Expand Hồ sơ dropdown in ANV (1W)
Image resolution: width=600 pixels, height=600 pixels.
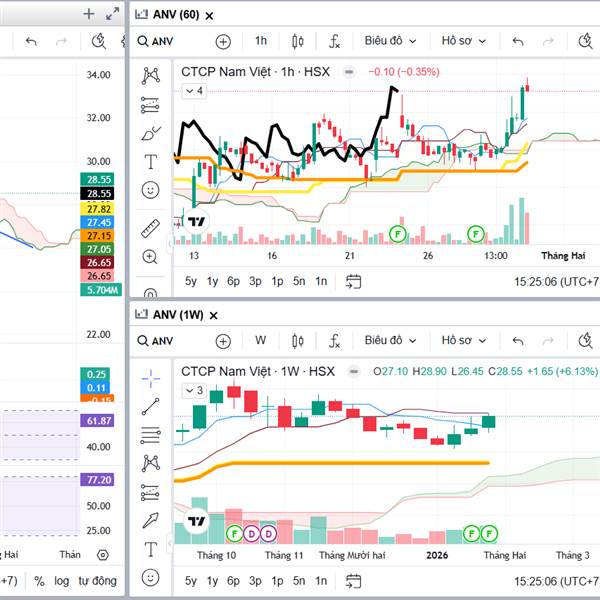pos(464,340)
